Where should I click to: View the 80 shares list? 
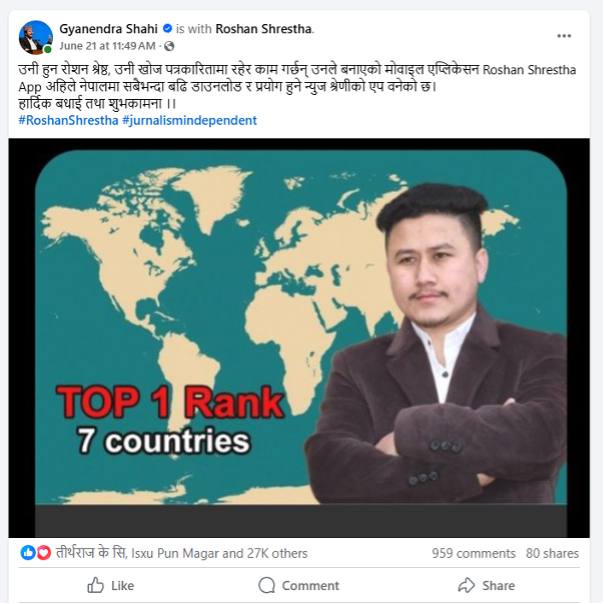552,554
